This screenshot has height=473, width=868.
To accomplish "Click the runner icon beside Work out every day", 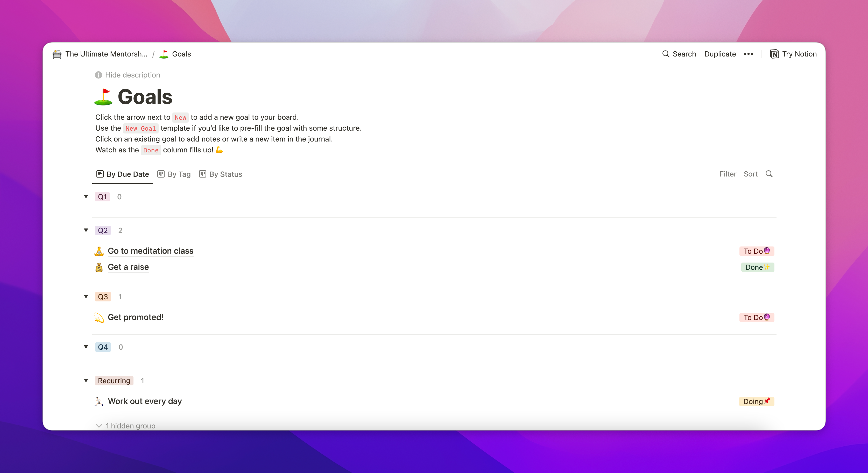I will point(99,401).
